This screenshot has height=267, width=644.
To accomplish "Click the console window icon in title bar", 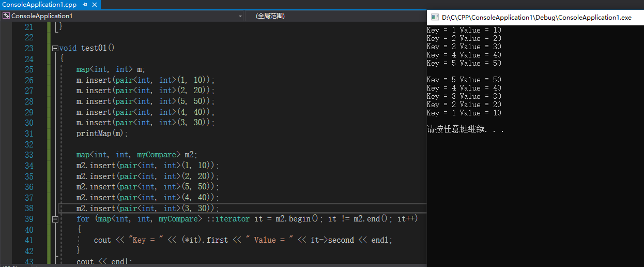I will click(x=435, y=18).
